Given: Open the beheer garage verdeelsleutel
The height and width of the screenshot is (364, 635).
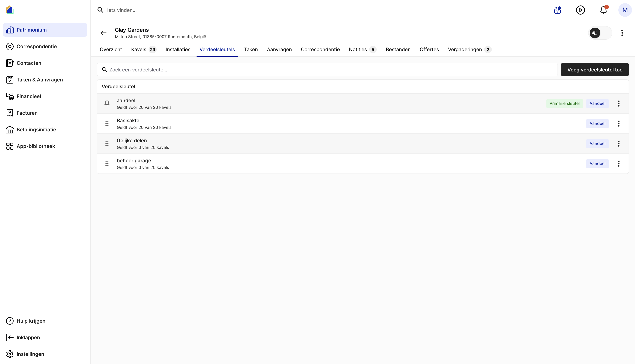Looking at the screenshot, I should [x=362, y=163].
